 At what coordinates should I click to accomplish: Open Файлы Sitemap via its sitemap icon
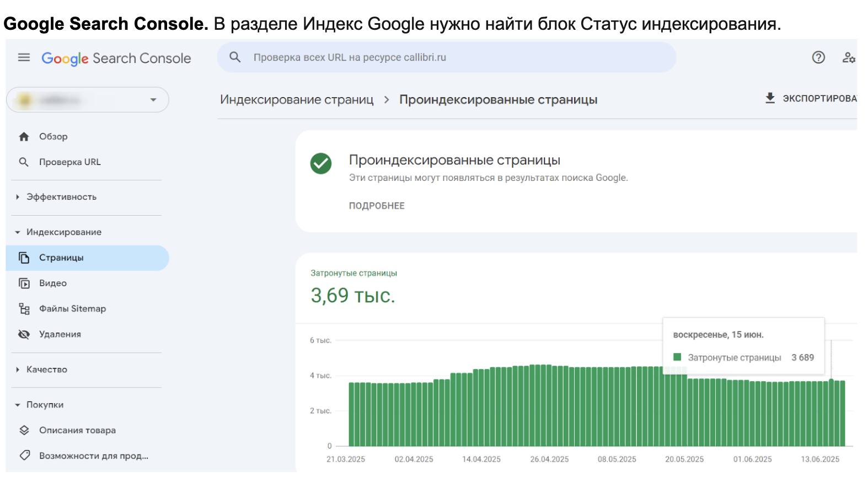[24, 308]
